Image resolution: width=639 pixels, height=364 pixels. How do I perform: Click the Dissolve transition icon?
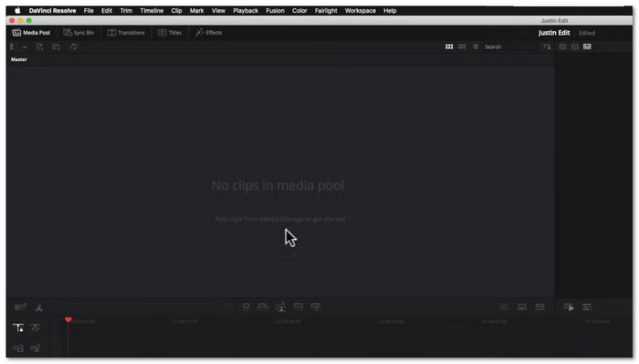click(522, 307)
